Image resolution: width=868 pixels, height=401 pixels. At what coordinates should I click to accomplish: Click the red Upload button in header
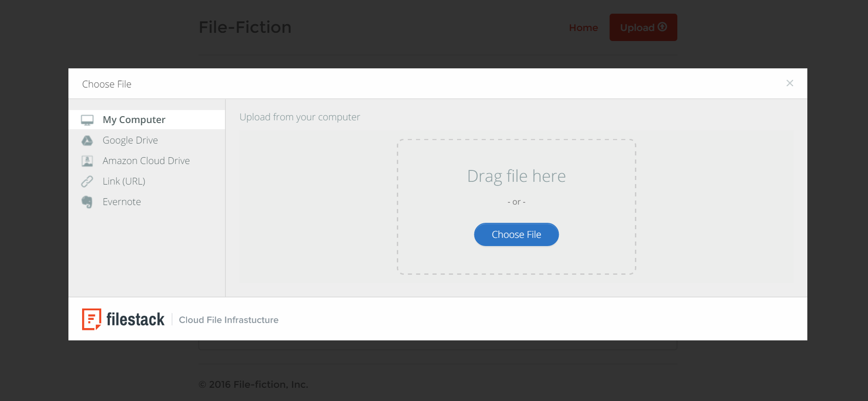coord(643,27)
